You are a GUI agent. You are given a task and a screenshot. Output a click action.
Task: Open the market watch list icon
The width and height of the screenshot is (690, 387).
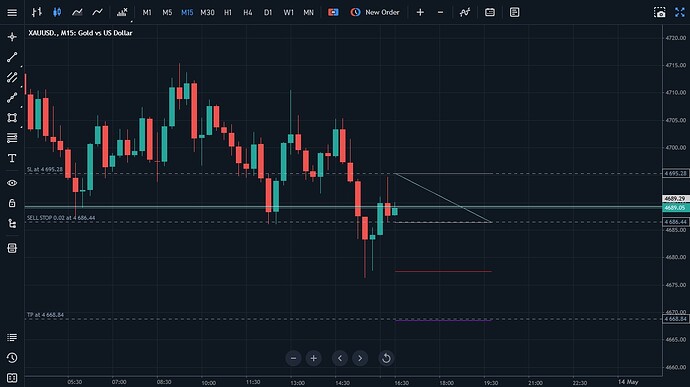coord(12,338)
